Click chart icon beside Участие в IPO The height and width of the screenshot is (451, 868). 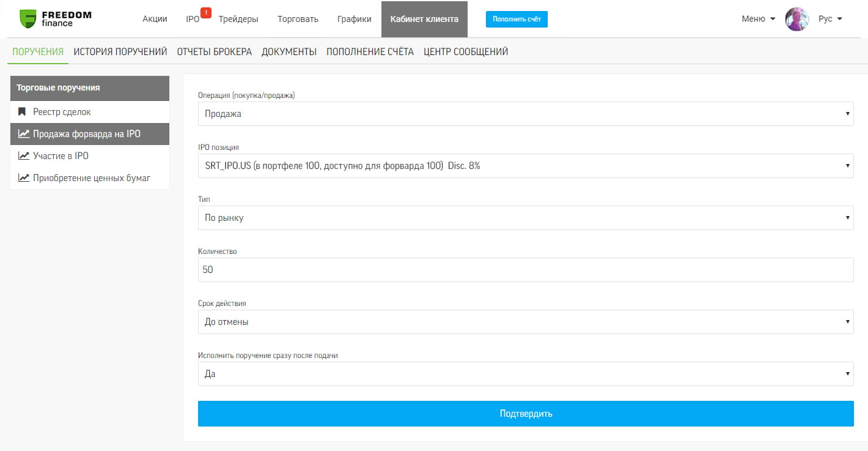pyautogui.click(x=24, y=156)
